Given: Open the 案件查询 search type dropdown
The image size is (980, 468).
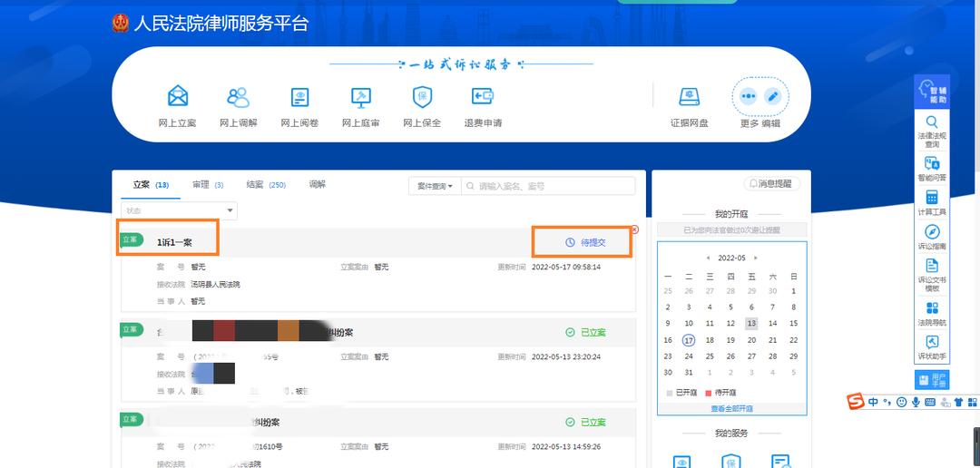Looking at the screenshot, I should point(435,186).
